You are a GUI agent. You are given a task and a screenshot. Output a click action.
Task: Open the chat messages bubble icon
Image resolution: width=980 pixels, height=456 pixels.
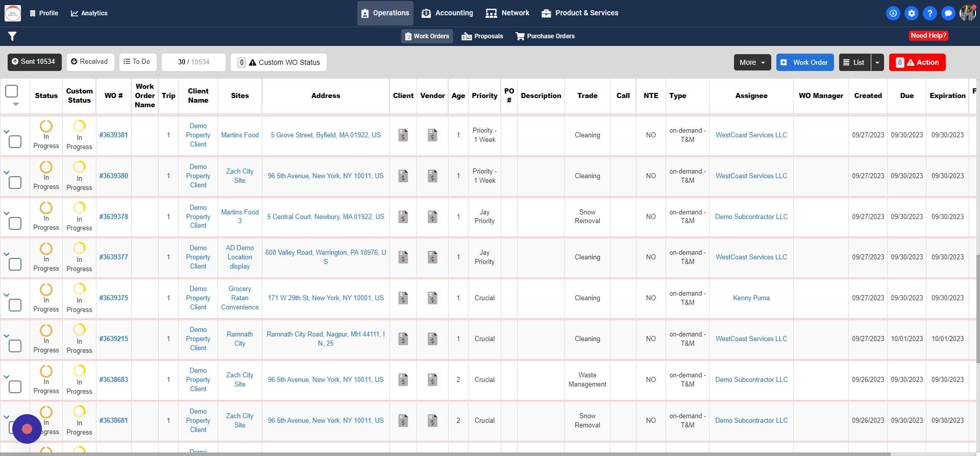click(948, 13)
